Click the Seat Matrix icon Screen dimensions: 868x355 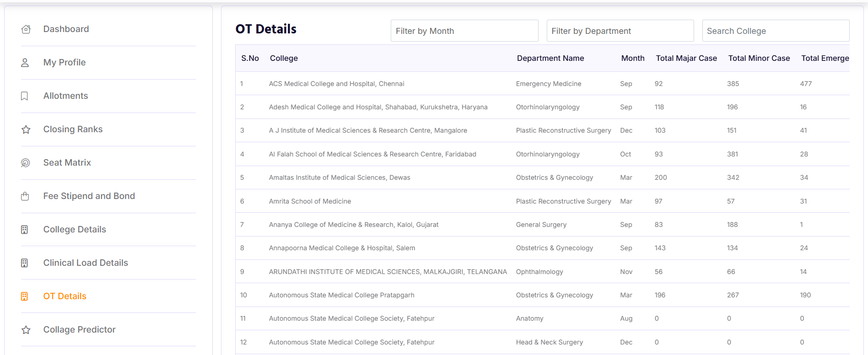(26, 163)
